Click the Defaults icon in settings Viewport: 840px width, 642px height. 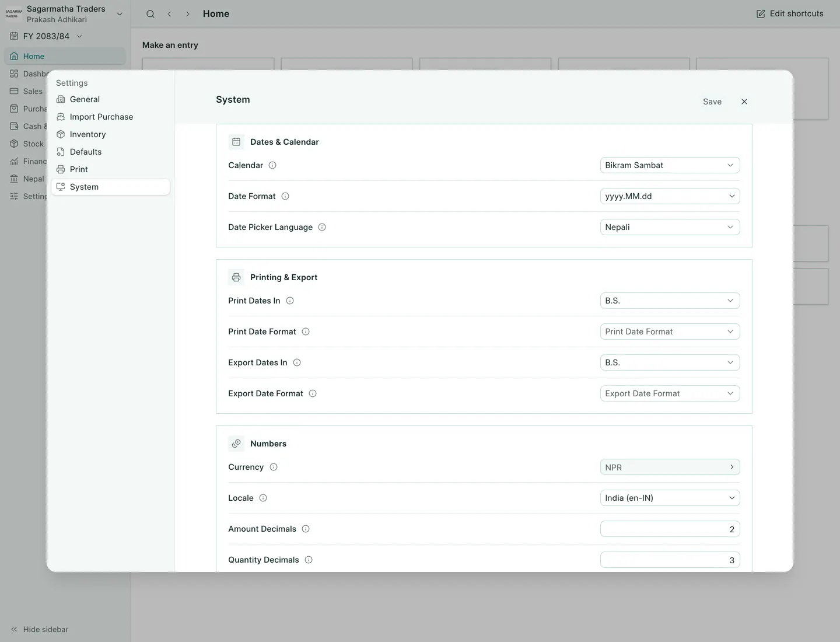[x=61, y=152]
